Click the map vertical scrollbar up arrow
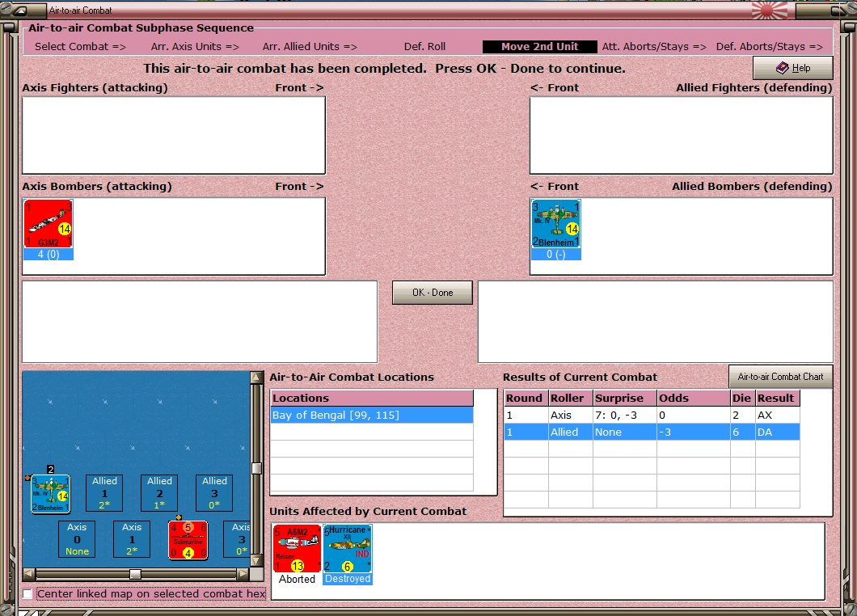Image resolution: width=857 pixels, height=616 pixels. click(256, 378)
